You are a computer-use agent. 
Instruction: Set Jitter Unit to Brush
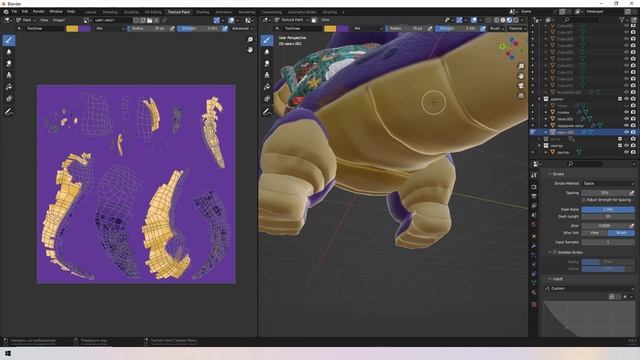tap(621, 233)
